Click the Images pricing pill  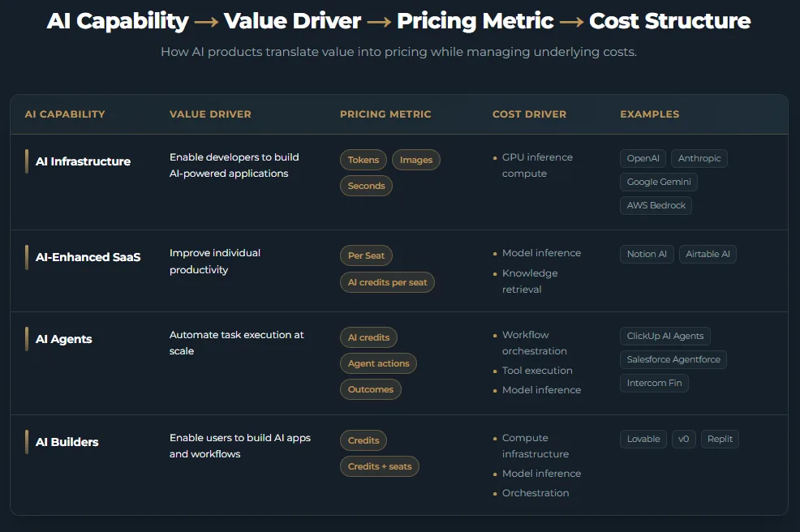coord(415,160)
